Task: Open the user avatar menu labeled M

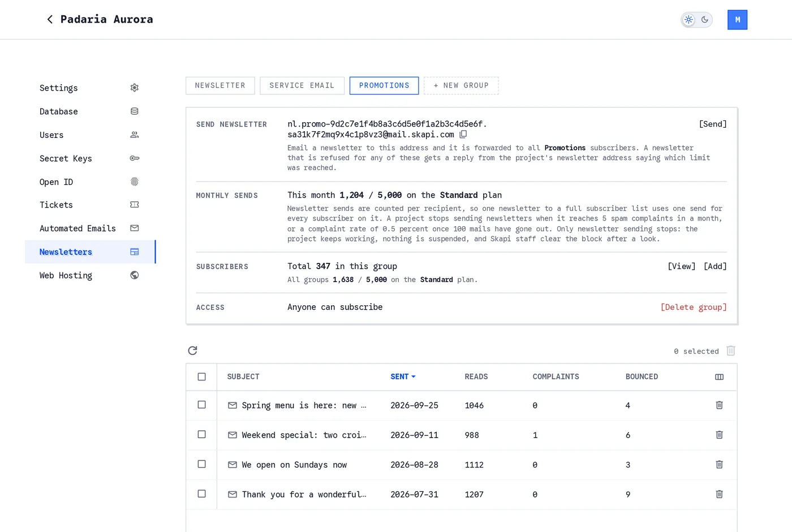Action: pos(737,20)
